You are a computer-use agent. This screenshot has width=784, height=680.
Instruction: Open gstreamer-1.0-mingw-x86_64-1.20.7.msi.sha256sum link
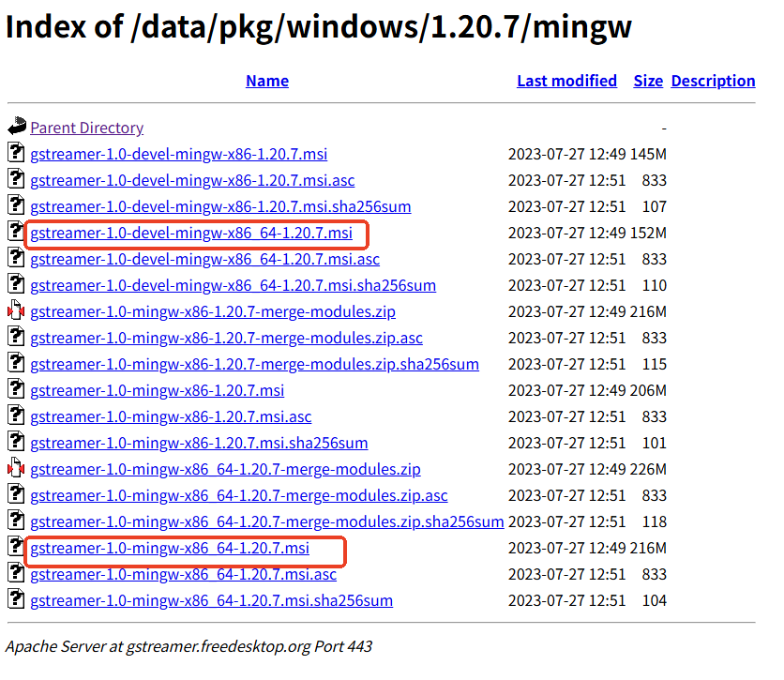pyautogui.click(x=212, y=600)
